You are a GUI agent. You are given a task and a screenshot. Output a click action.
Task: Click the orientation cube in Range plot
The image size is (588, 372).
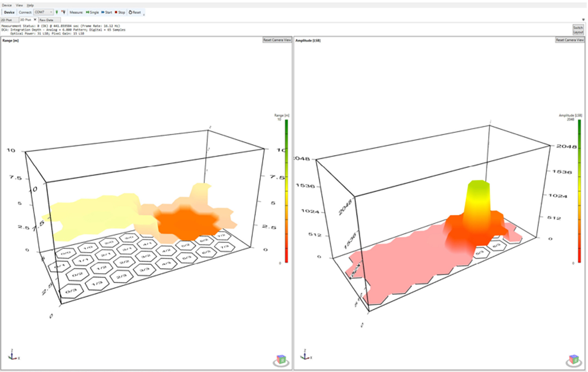pyautogui.click(x=281, y=359)
